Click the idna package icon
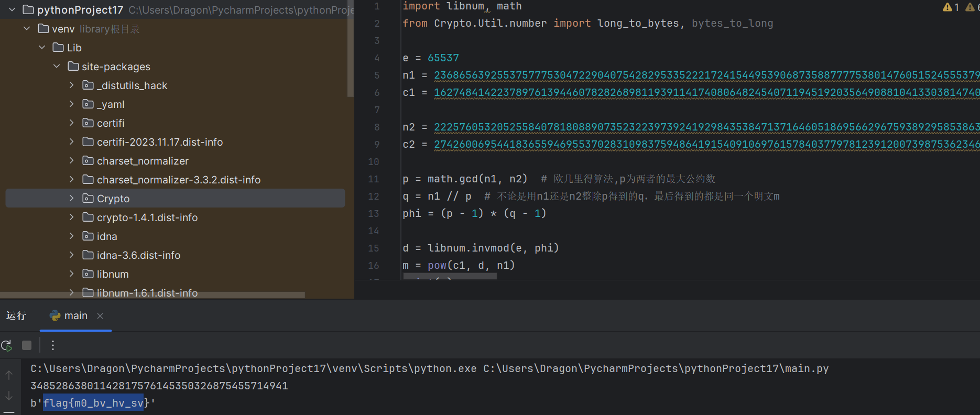Viewport: 980px width, 415px height. 88,236
